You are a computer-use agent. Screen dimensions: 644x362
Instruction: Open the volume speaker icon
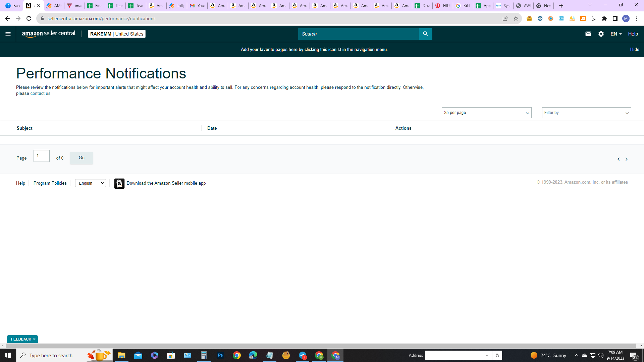click(600, 355)
